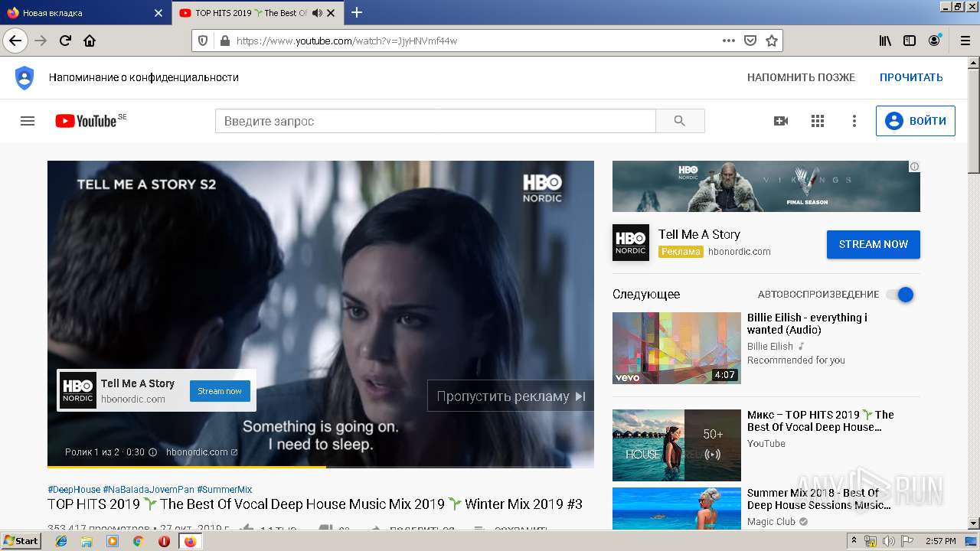Show hidden system tray icons

coord(854,541)
